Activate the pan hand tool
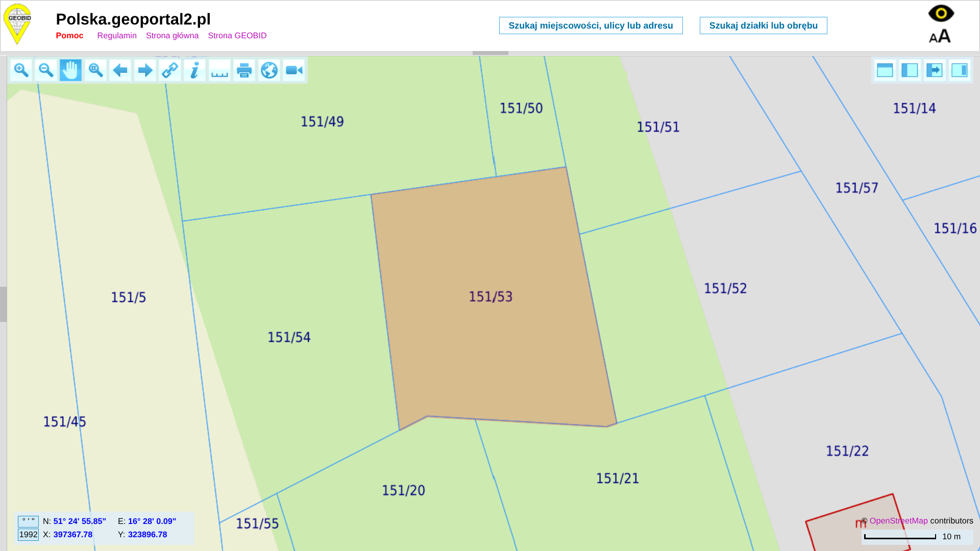Screen dimensions: 980x551 click(x=70, y=70)
